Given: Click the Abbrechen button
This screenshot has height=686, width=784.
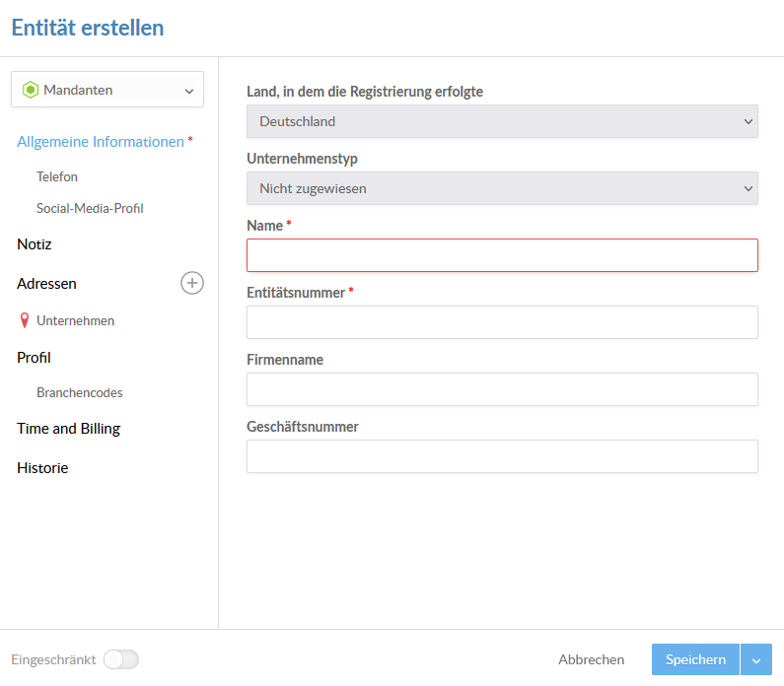Looking at the screenshot, I should [591, 659].
